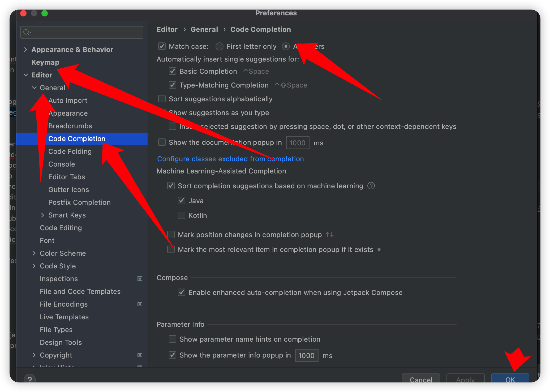Click the Appearance & Behavior expander

[27, 50]
